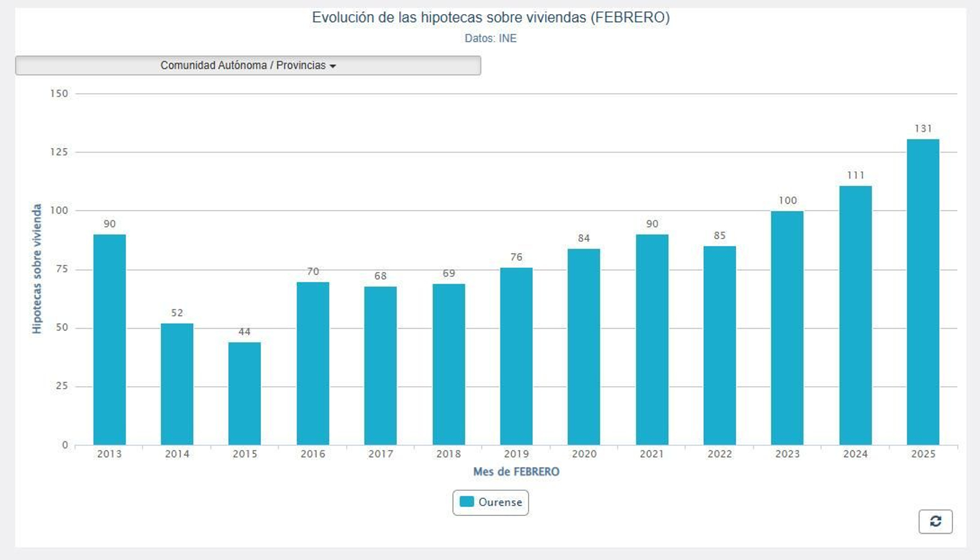980x560 pixels.
Task: Select the 2024 bar with value 111
Action: pyautogui.click(x=855, y=315)
